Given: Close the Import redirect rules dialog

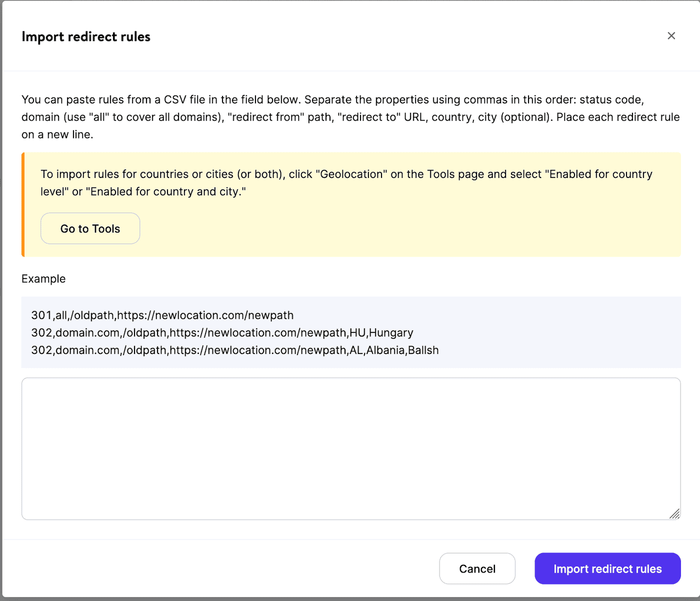Looking at the screenshot, I should (671, 35).
